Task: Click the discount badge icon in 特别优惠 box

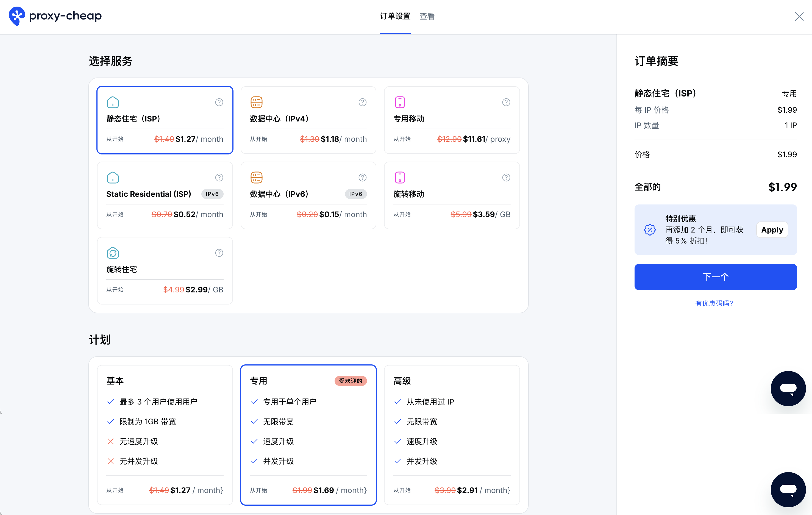Action: click(649, 230)
